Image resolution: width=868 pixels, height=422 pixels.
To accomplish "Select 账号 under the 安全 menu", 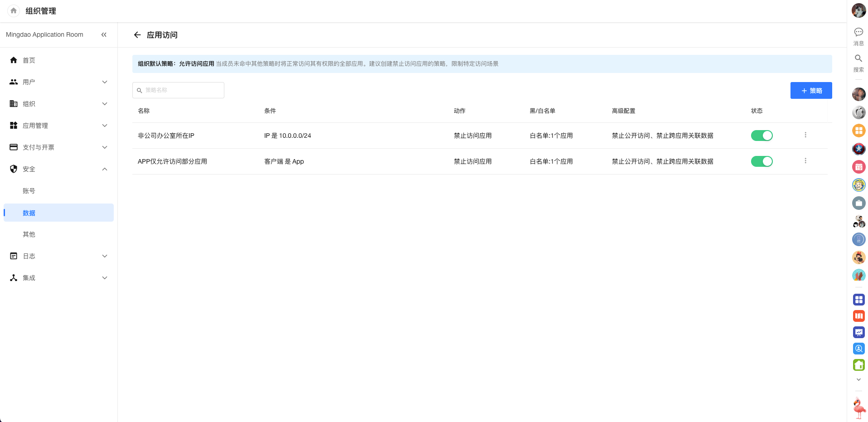I will tap(29, 191).
